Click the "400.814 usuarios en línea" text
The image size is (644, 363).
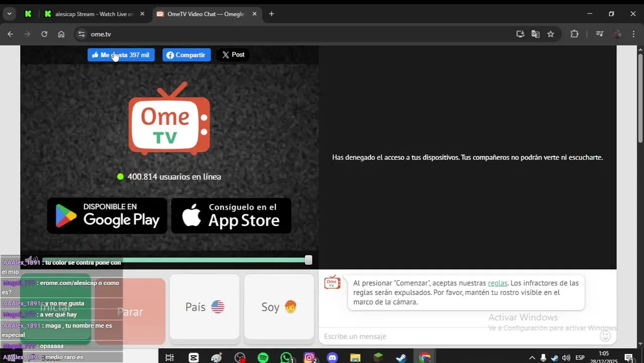click(x=174, y=177)
